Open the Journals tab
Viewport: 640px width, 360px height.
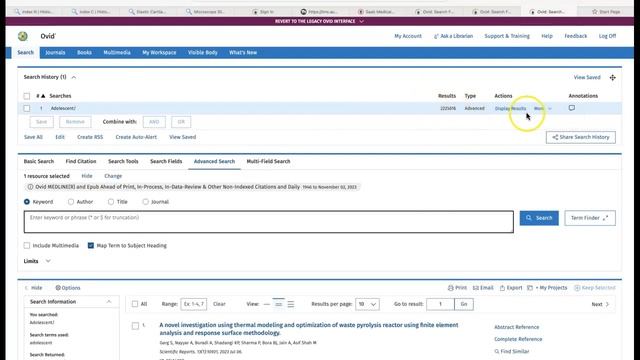click(x=55, y=53)
